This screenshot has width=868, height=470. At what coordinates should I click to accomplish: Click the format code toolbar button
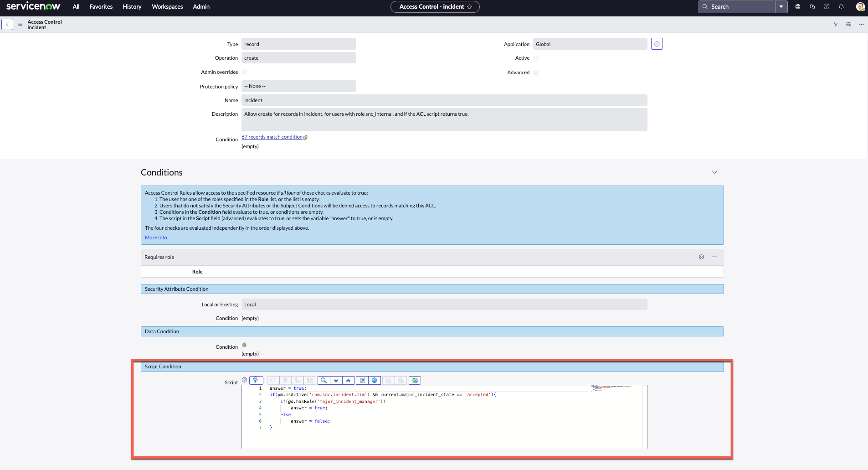pyautogui.click(x=285, y=380)
